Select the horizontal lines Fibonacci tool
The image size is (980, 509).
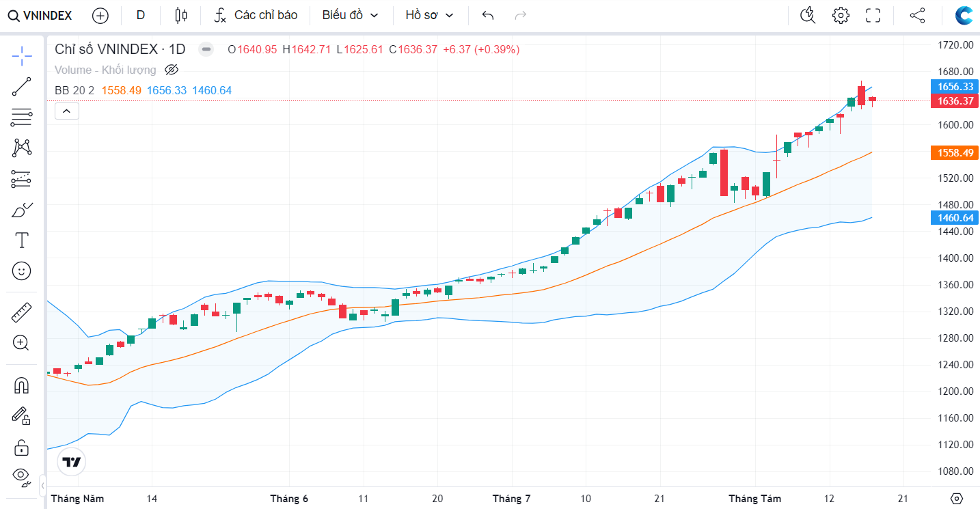pos(22,118)
